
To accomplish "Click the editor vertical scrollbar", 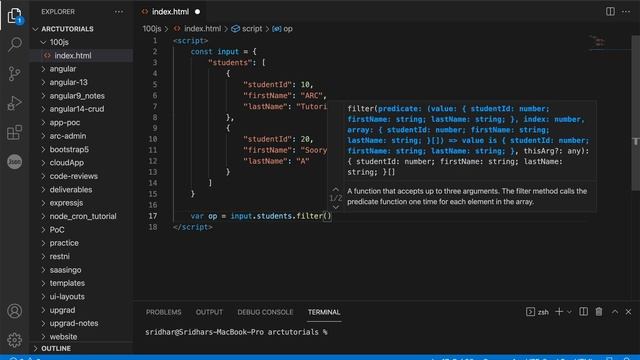I will point(636,112).
